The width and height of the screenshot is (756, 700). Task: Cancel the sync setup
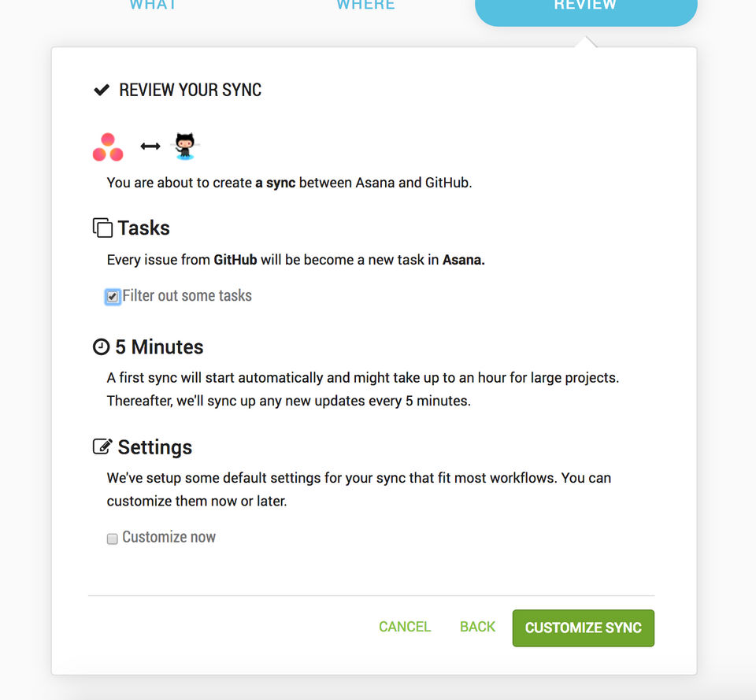[405, 627]
